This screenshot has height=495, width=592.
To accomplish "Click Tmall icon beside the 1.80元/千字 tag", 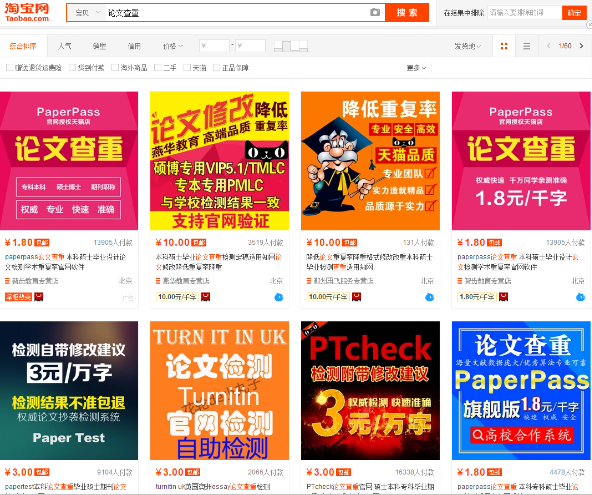I will 503,297.
